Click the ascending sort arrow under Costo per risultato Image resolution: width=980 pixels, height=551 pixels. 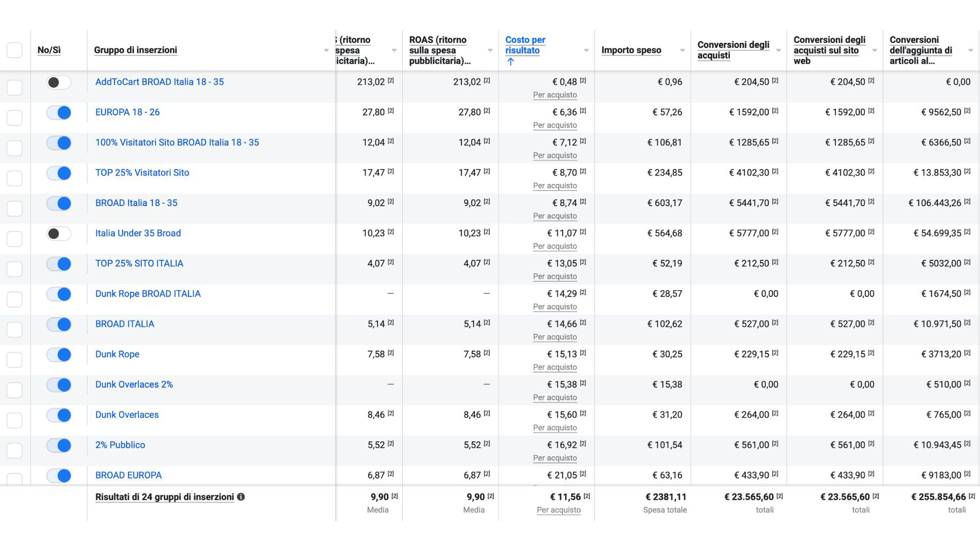510,62
